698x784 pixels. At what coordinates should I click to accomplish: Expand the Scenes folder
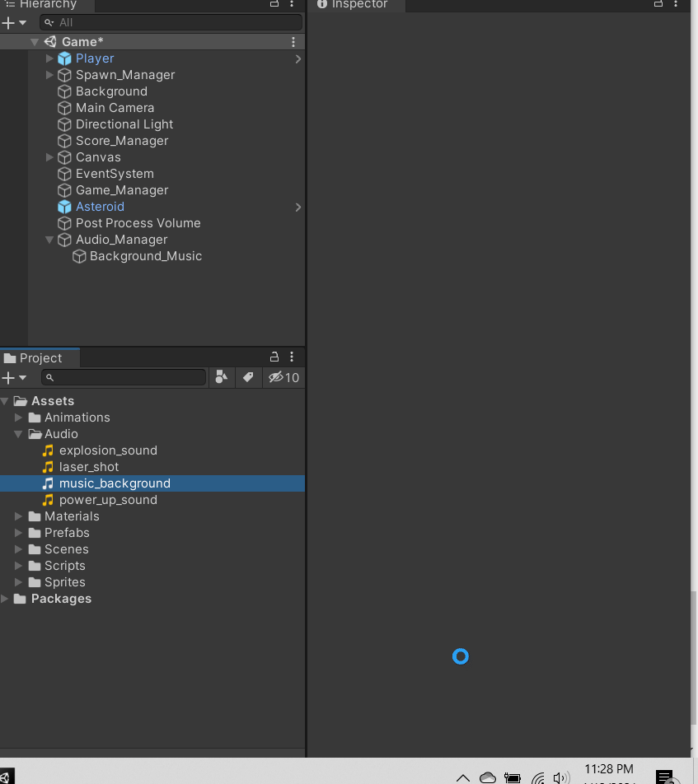[x=18, y=549]
